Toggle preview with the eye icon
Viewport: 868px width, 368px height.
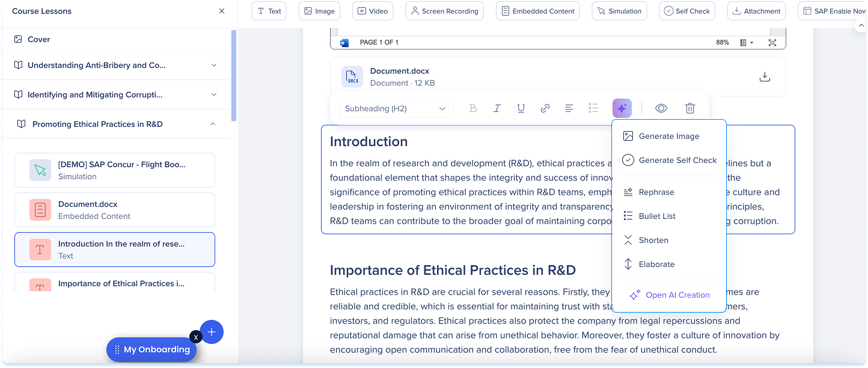click(x=661, y=108)
